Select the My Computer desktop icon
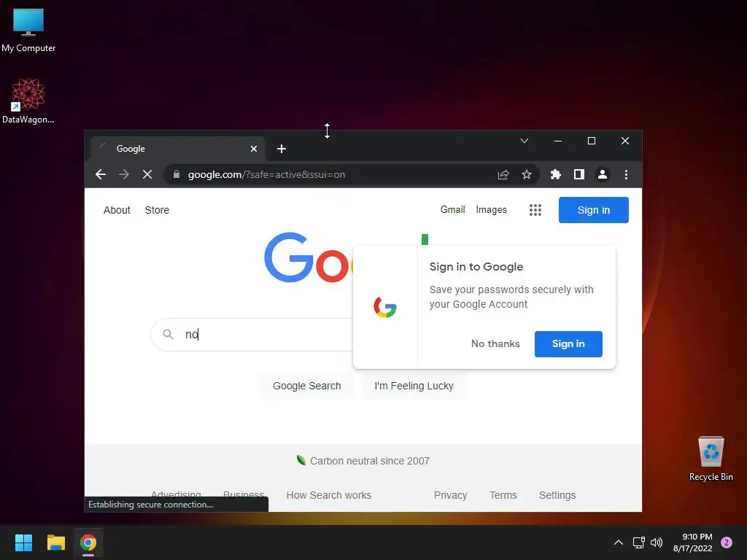Image resolution: width=747 pixels, height=560 pixels. tap(28, 29)
